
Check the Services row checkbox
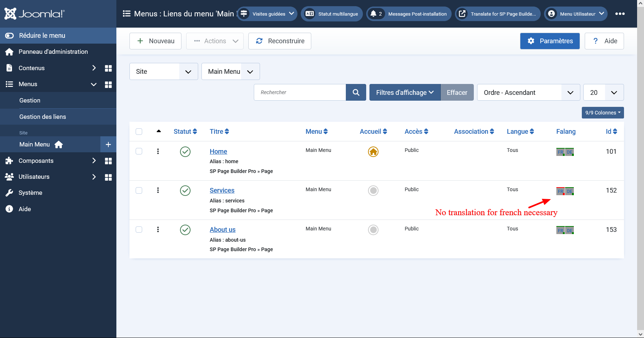139,190
